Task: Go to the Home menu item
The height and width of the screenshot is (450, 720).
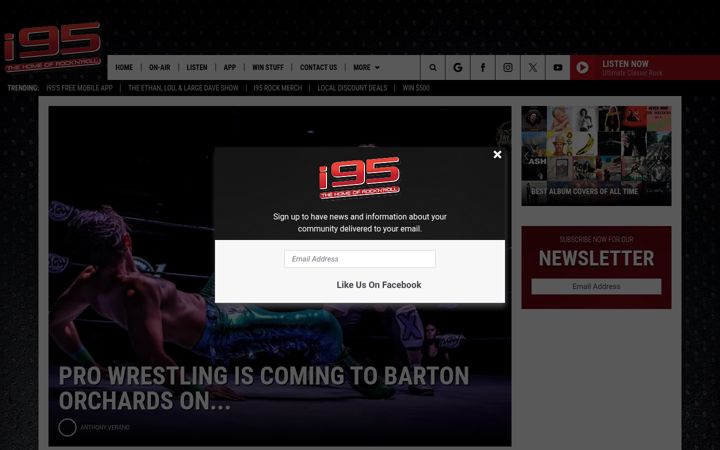Action: pyautogui.click(x=124, y=68)
